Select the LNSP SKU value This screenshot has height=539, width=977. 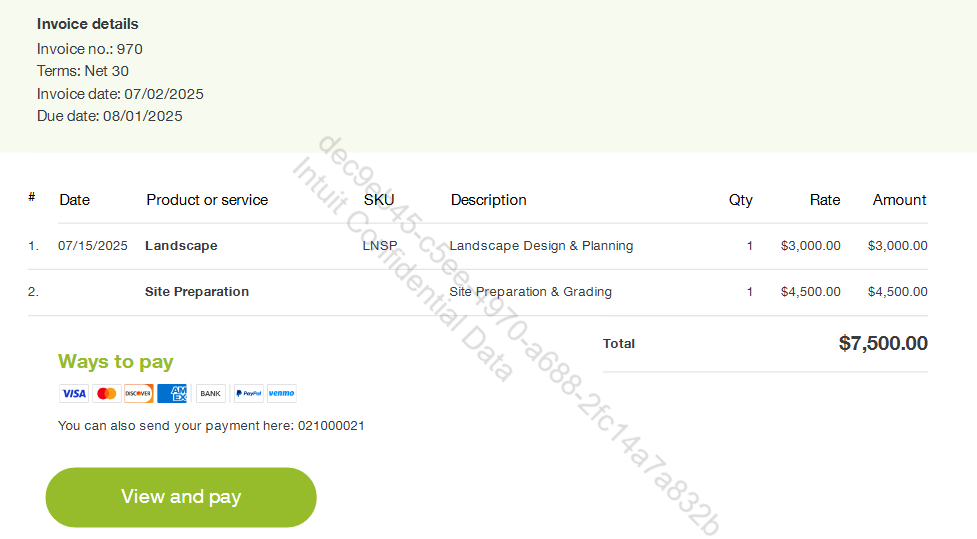[x=380, y=246]
